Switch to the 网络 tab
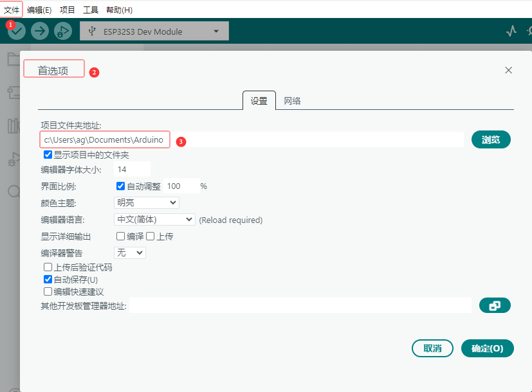This screenshot has height=392, width=532. coord(293,101)
